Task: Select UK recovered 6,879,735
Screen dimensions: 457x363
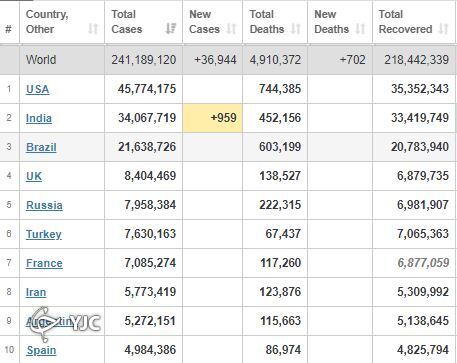Action: 423,176
